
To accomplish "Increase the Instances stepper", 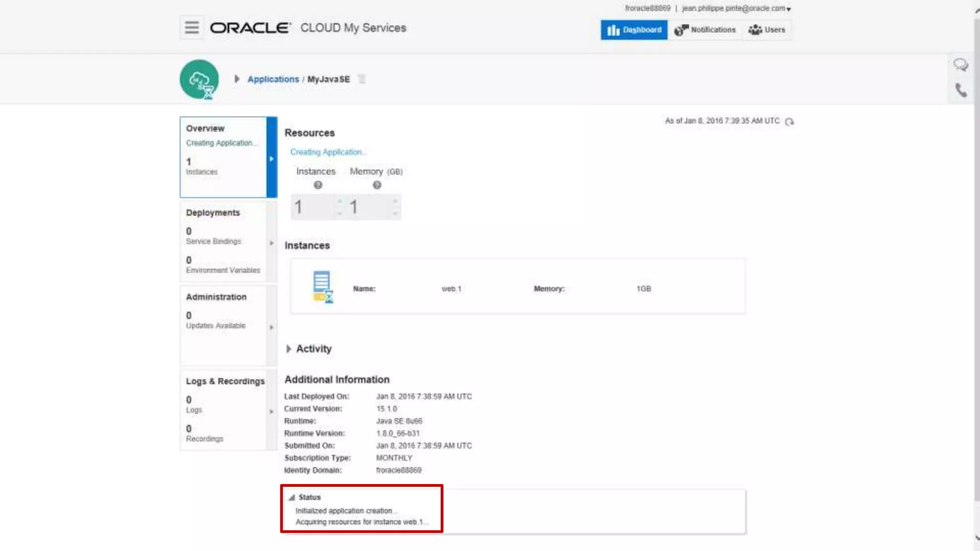I will [x=340, y=201].
